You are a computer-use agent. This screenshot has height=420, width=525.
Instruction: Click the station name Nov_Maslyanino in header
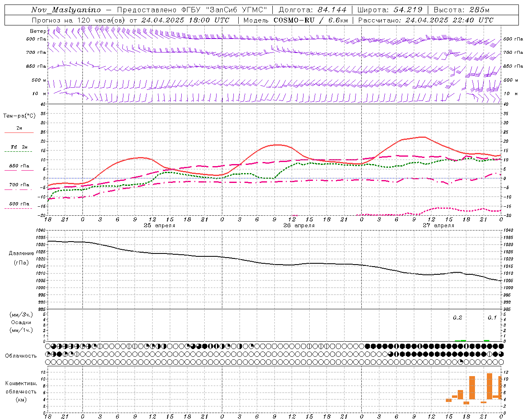66,10
